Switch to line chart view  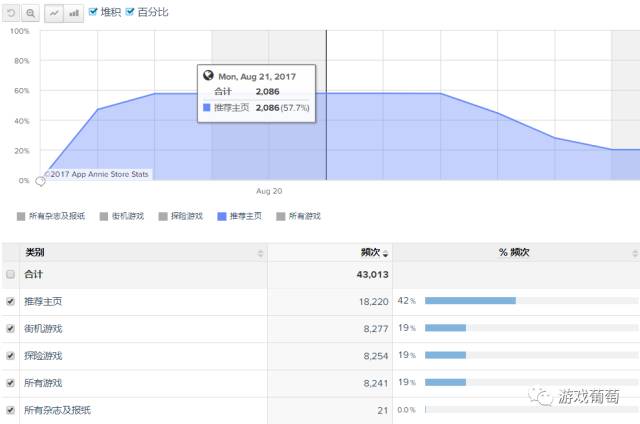coord(54,13)
